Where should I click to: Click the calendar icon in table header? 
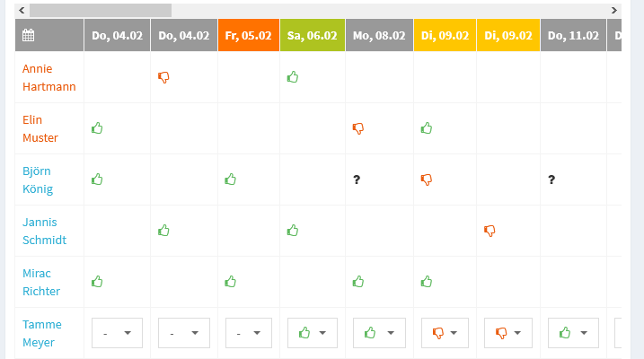(x=29, y=35)
